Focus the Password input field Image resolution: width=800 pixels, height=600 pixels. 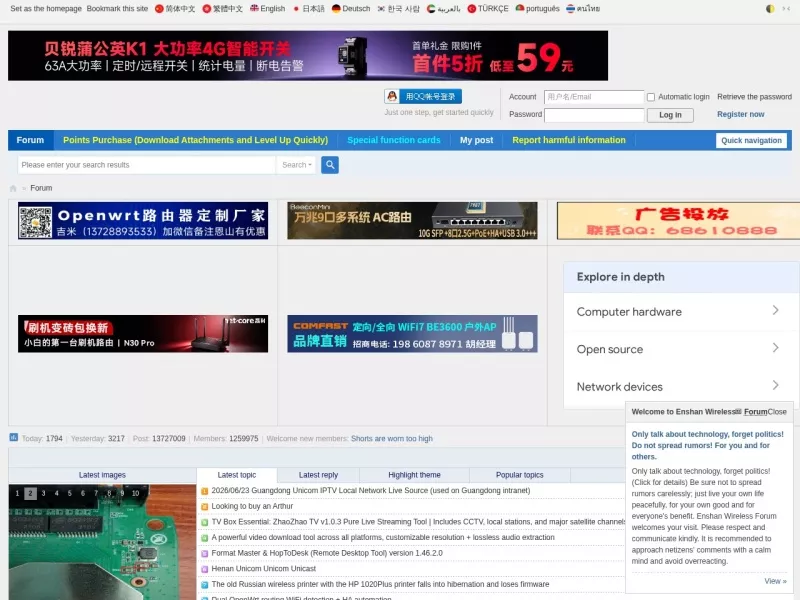[594, 115]
